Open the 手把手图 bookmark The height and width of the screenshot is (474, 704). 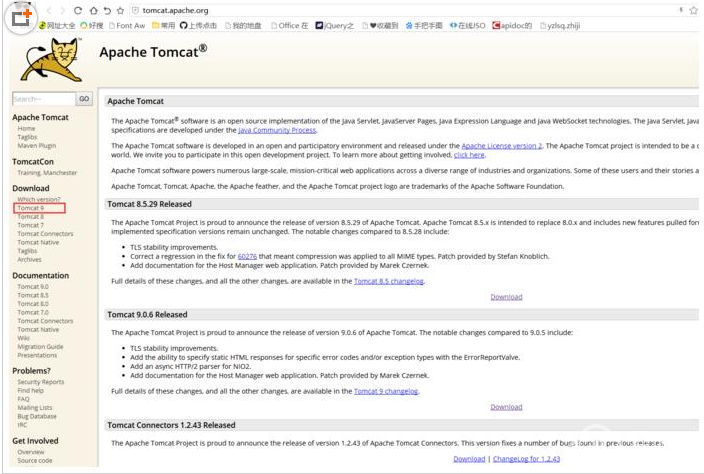(424, 26)
